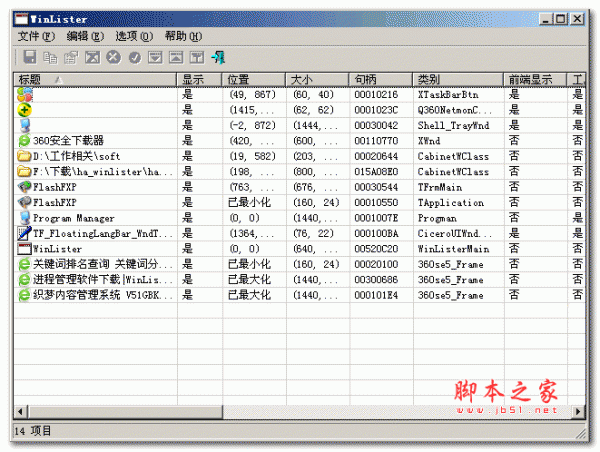The image size is (600, 452).
Task: Sort by the 标题 column header
Action: (x=95, y=80)
